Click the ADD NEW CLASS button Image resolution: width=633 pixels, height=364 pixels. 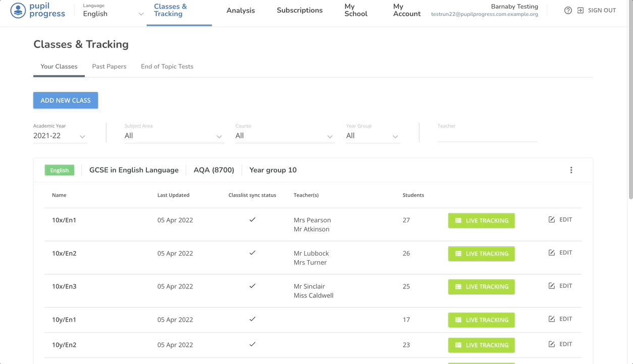coord(66,100)
